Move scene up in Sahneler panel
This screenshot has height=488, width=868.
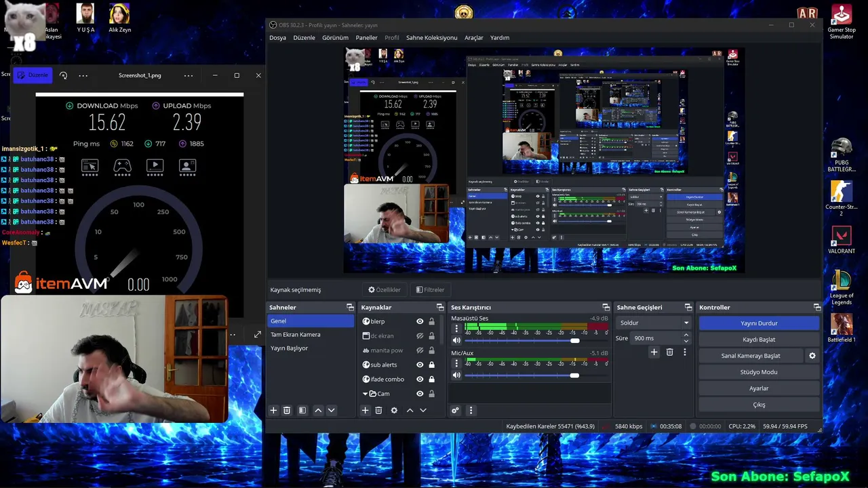[318, 410]
